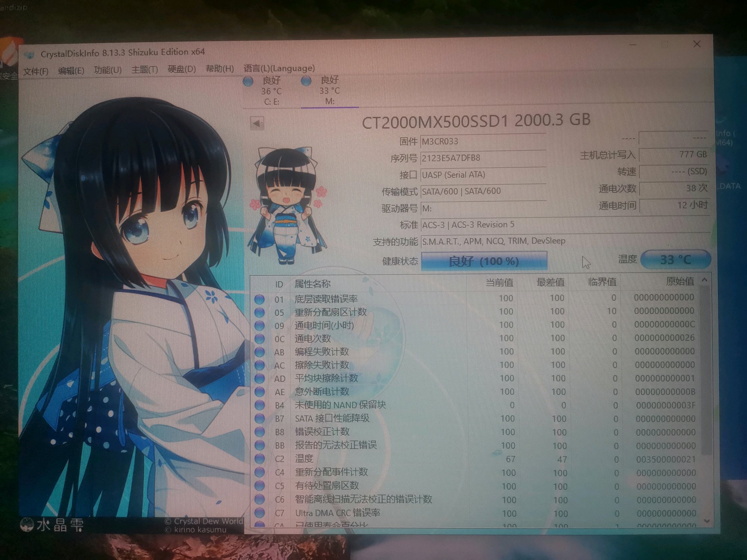Image resolution: width=747 pixels, height=560 pixels.
Task: Click the 良好 (100 %) health status button
Action: tap(484, 261)
